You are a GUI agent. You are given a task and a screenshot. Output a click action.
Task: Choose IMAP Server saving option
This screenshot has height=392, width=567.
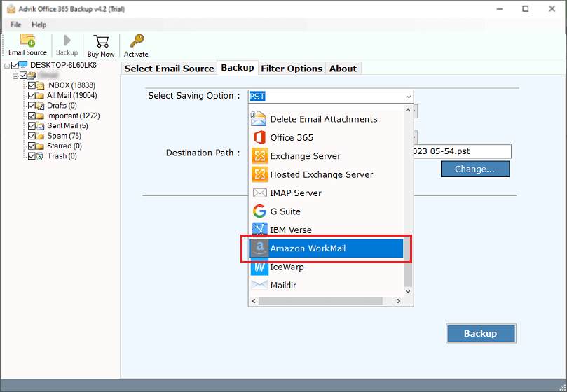(326, 193)
